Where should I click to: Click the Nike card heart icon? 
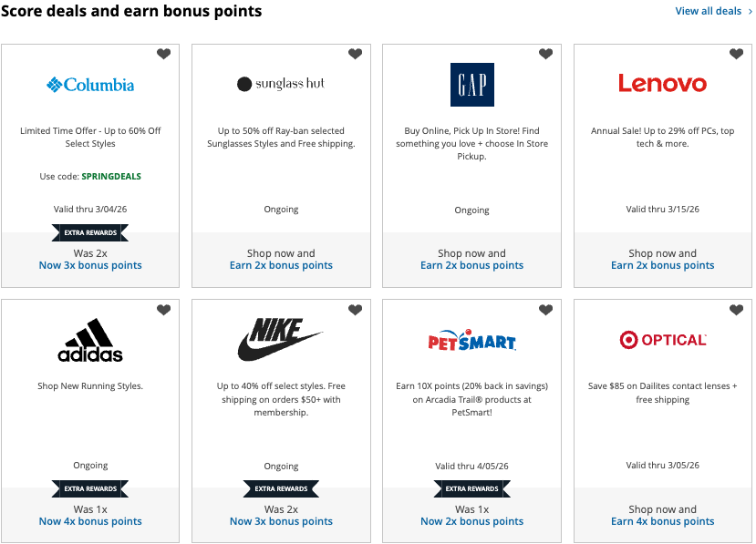(355, 311)
